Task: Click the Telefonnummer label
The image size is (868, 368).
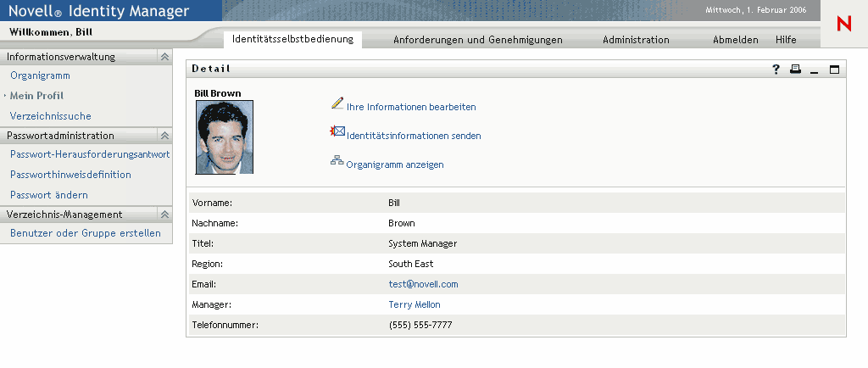Action: pyautogui.click(x=225, y=326)
